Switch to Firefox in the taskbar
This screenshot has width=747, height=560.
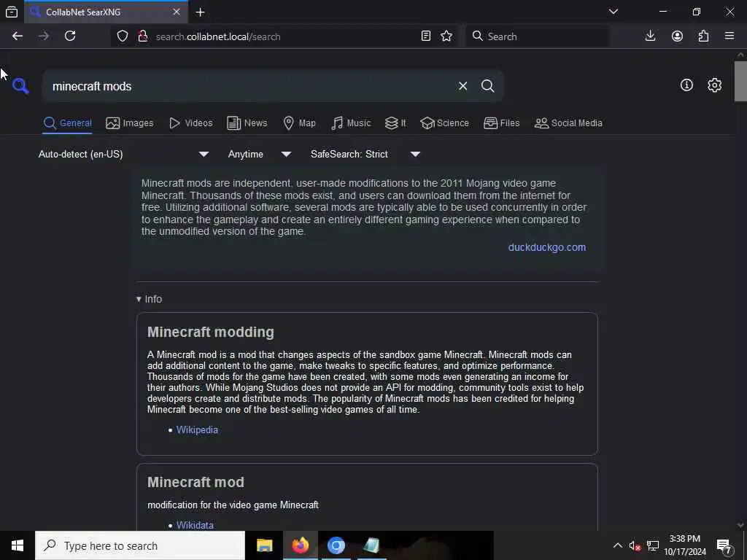tap(300, 545)
